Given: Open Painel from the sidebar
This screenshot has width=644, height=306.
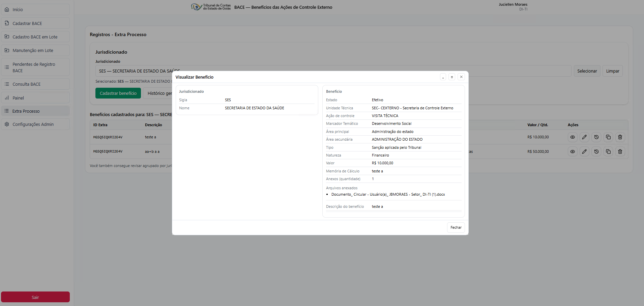Looking at the screenshot, I should pos(35,98).
